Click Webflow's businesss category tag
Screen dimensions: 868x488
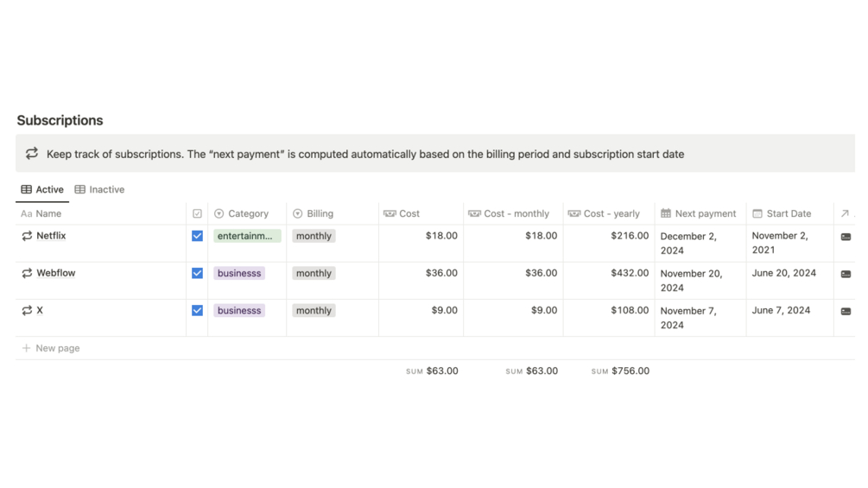[x=239, y=273]
